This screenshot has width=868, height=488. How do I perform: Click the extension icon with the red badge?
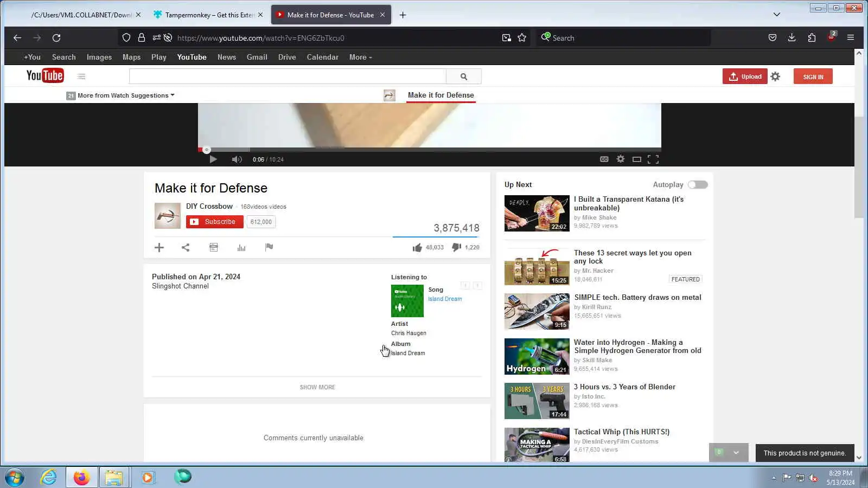tap(832, 37)
